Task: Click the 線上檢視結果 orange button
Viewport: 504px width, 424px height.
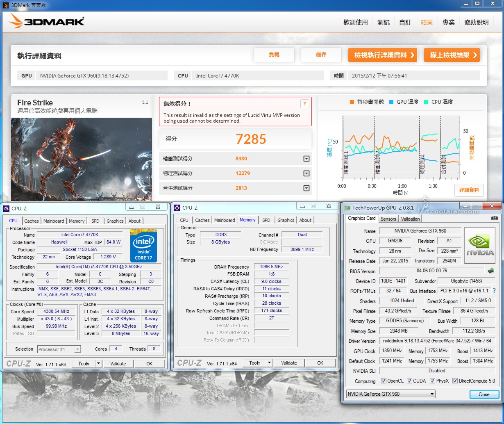Action: (x=452, y=55)
